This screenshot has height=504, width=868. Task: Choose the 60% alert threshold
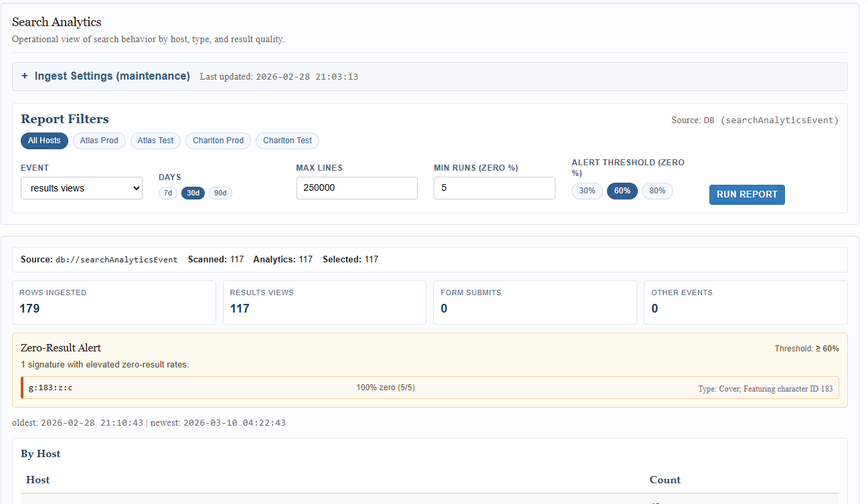pos(622,191)
